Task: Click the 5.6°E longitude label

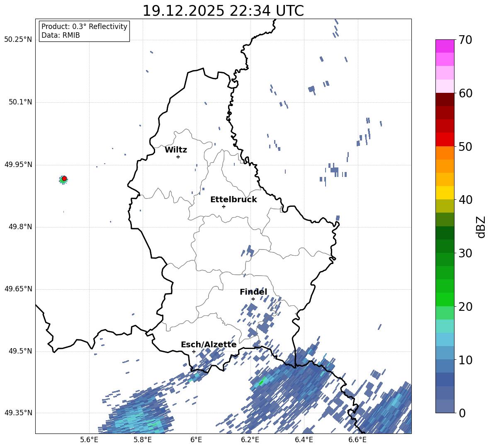Action: (x=89, y=440)
